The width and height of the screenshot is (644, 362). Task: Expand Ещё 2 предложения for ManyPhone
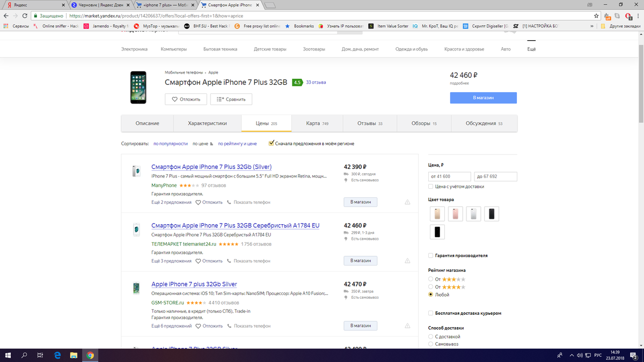coord(171,202)
